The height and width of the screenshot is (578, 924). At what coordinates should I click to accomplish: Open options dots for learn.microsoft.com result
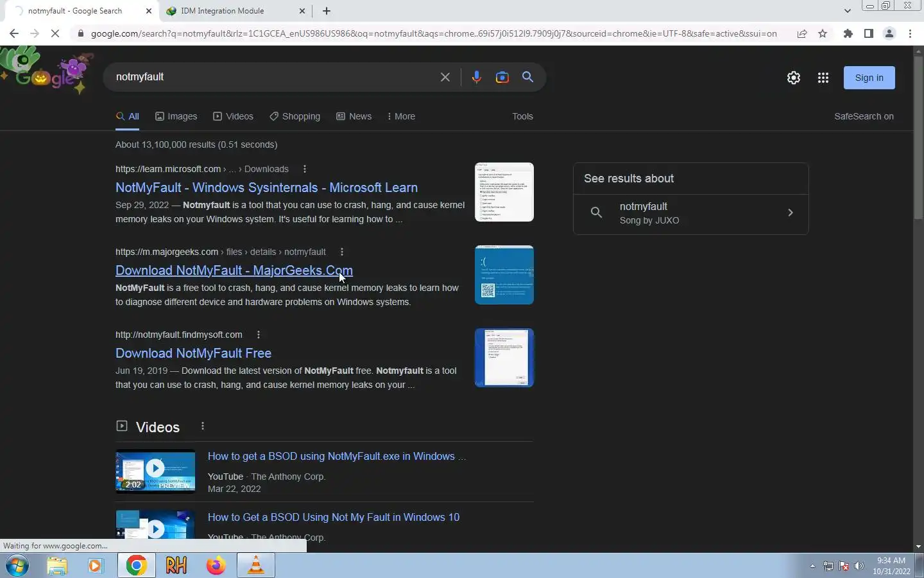click(x=305, y=169)
